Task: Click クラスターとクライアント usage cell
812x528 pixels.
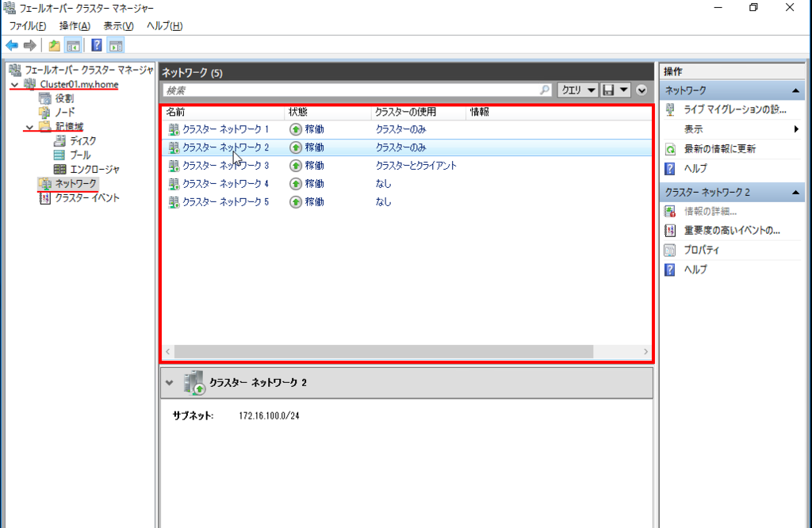Action: tap(416, 166)
